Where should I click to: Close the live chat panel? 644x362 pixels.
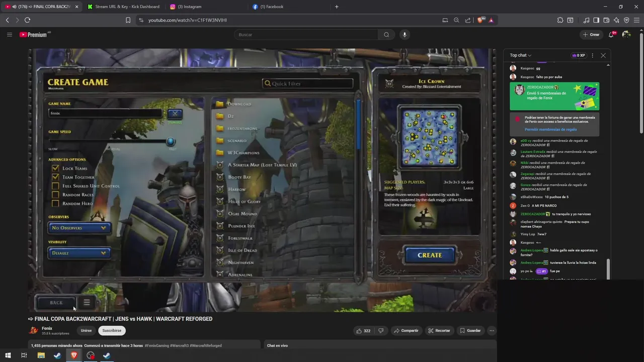603,55
